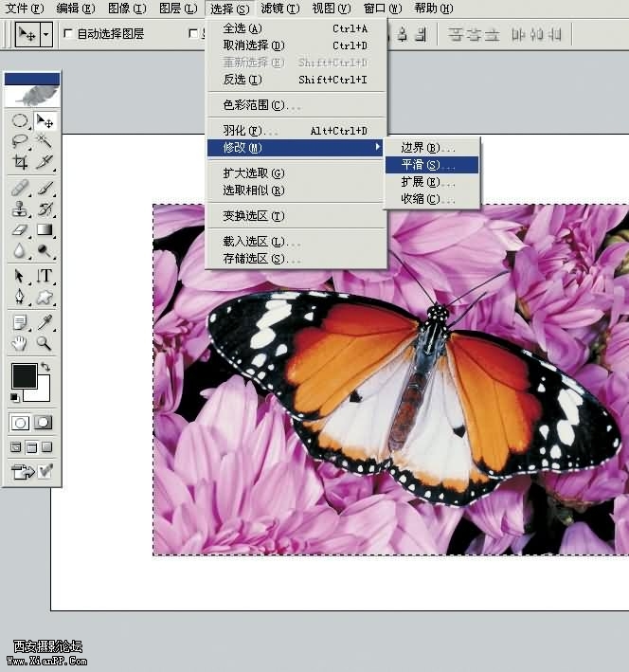Viewport: 629px width, 672px height.
Task: Switch to standard screen mode
Action: click(16, 447)
